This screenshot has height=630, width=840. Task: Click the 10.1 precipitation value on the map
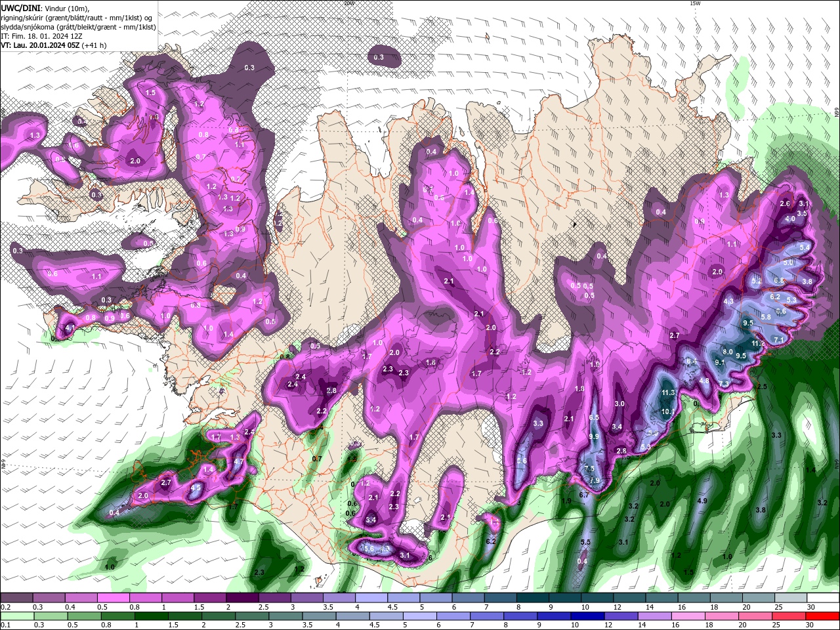(x=668, y=411)
